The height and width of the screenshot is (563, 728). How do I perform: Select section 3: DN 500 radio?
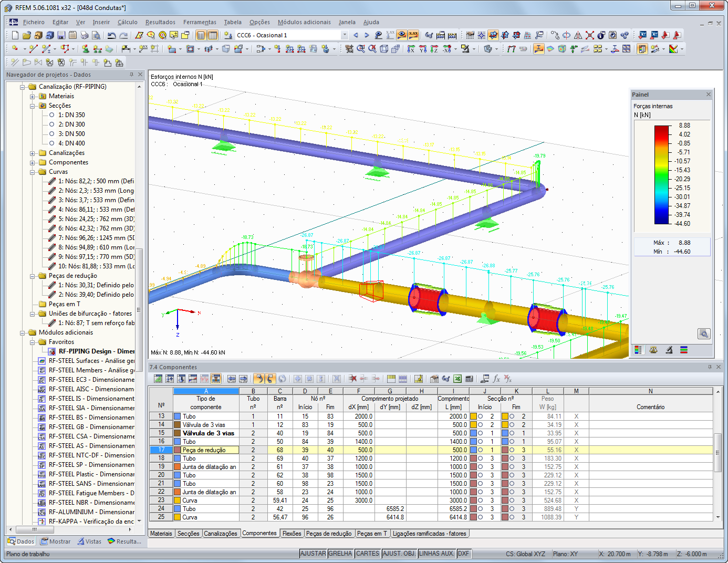[x=52, y=134]
